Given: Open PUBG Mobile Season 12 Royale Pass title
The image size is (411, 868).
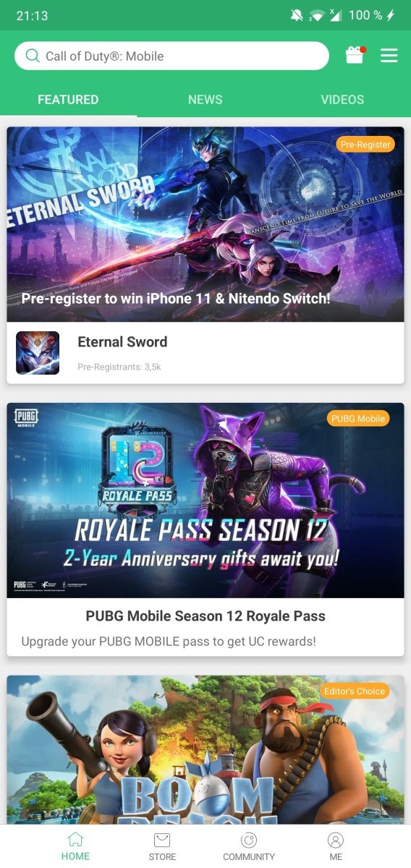Looking at the screenshot, I should (x=205, y=616).
